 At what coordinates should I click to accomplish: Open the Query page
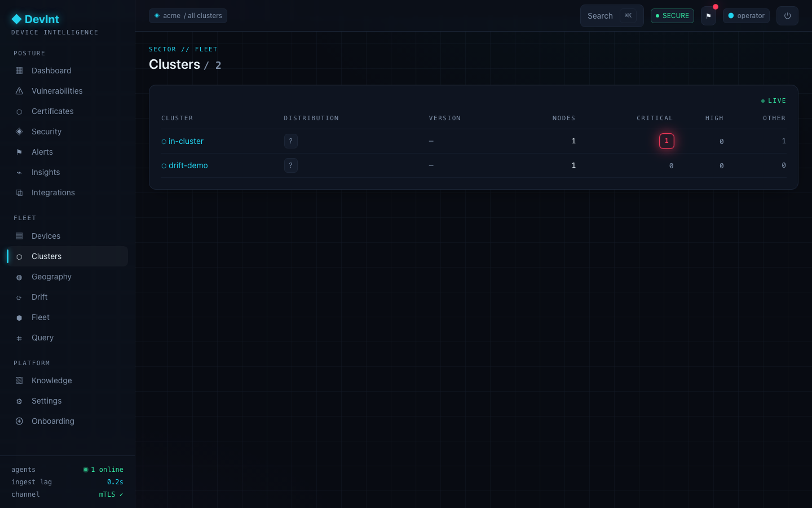point(68,338)
